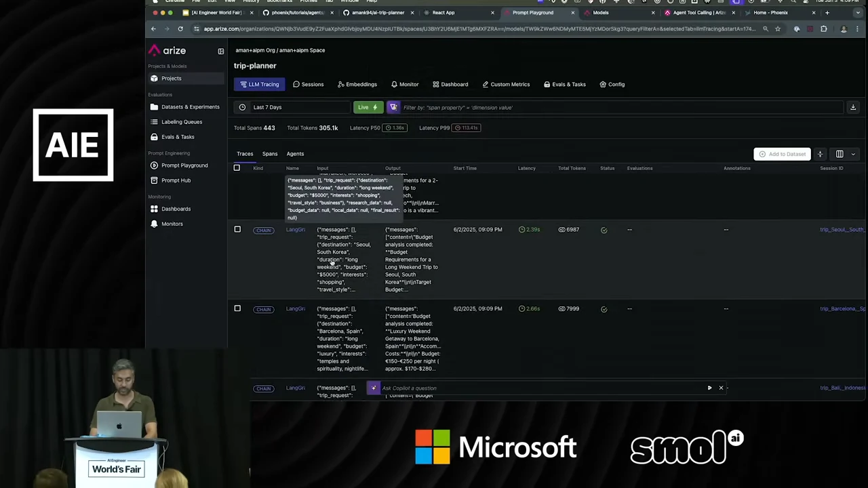Image resolution: width=868 pixels, height=488 pixels.
Task: Click the purple AI filter icon
Action: [x=393, y=107]
